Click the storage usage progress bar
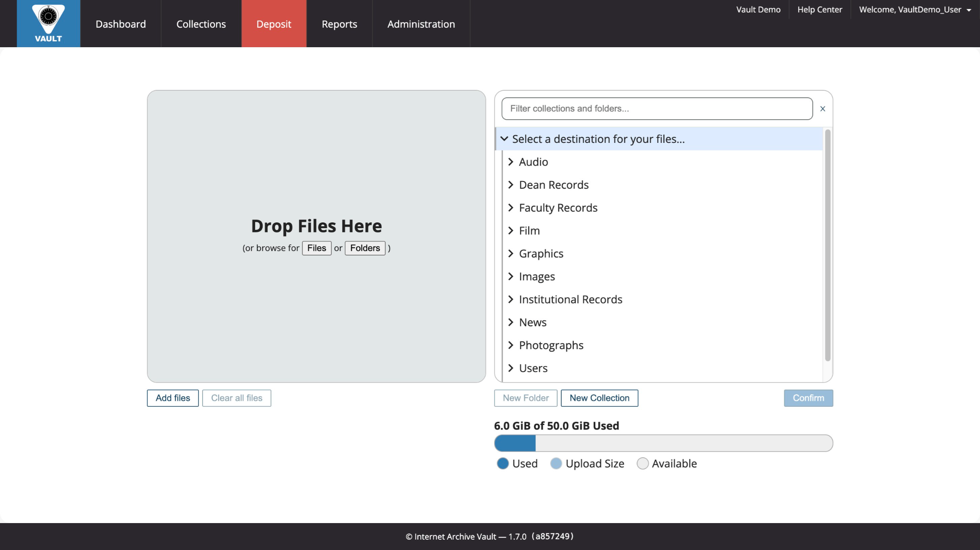 pos(664,443)
